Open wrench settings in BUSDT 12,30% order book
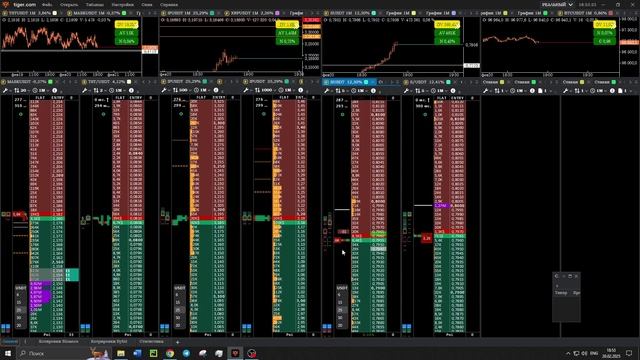The image size is (640, 360). (327, 90)
